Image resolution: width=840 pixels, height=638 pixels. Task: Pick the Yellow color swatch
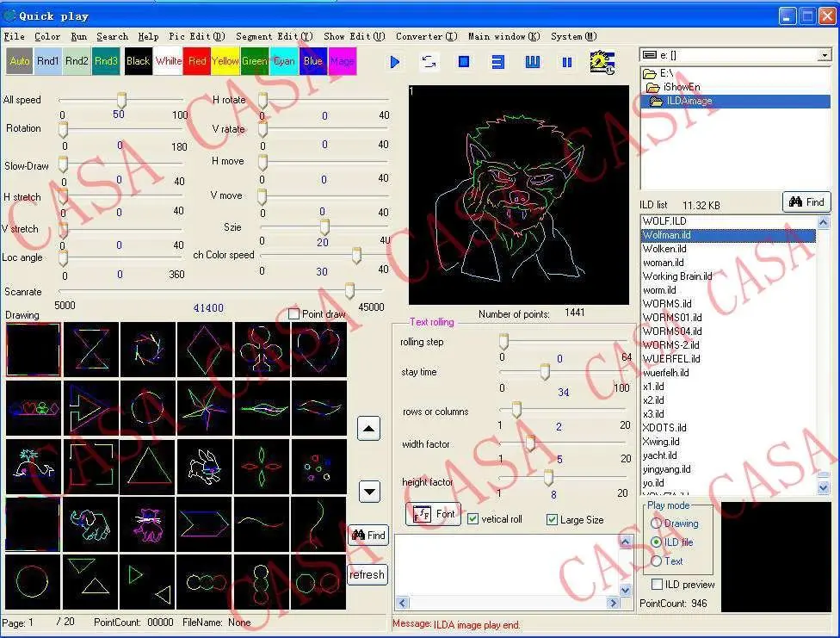225,61
